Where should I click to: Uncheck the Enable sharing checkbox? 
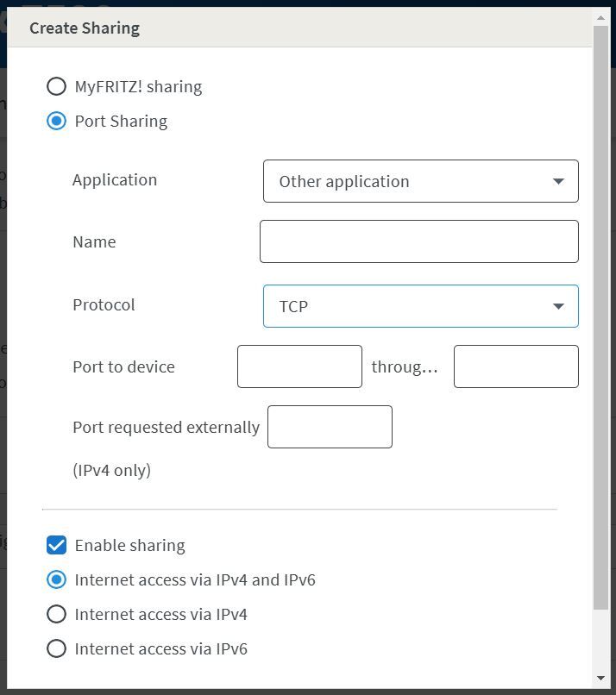56,545
